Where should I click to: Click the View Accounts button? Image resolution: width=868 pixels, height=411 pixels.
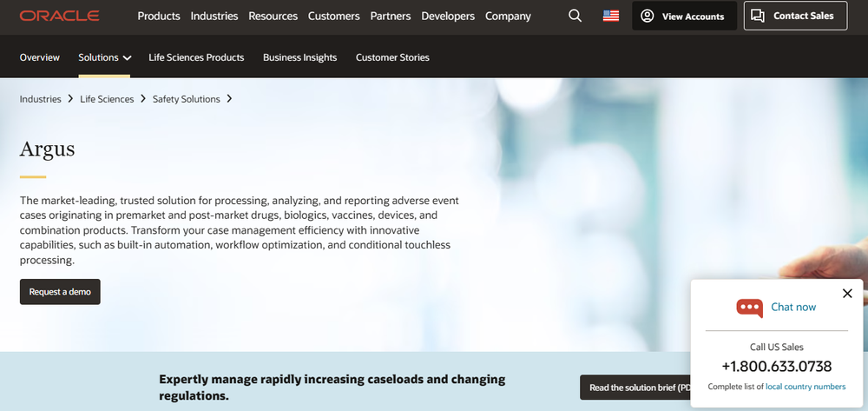(x=684, y=16)
